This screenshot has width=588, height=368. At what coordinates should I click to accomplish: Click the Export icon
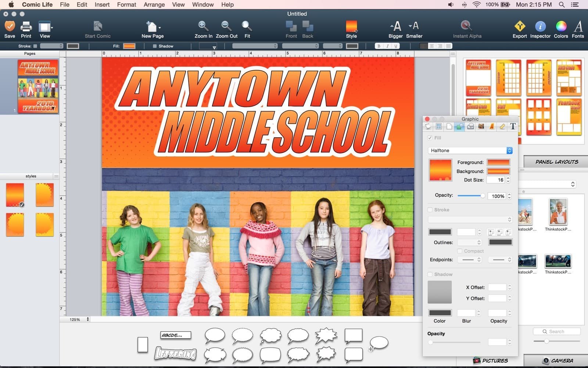click(x=519, y=26)
